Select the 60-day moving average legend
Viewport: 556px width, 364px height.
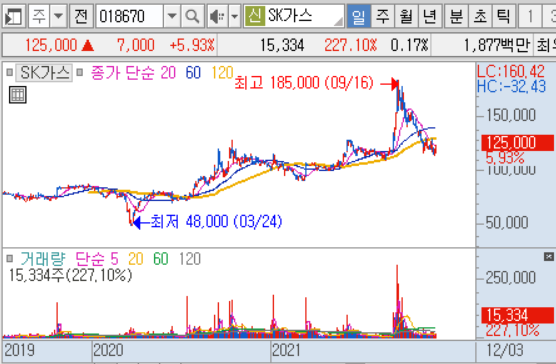point(193,73)
